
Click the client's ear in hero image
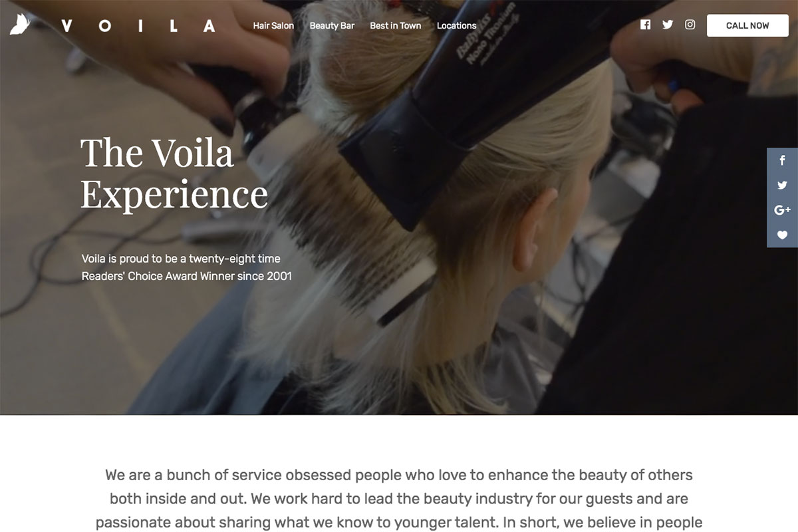pos(536,226)
